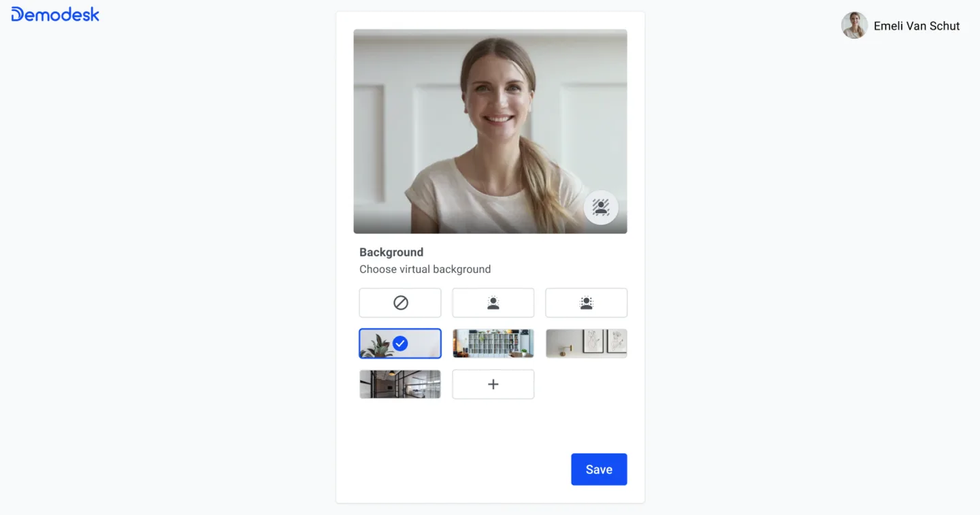Click the background effect icon on video preview
The height and width of the screenshot is (515, 980).
tap(601, 207)
